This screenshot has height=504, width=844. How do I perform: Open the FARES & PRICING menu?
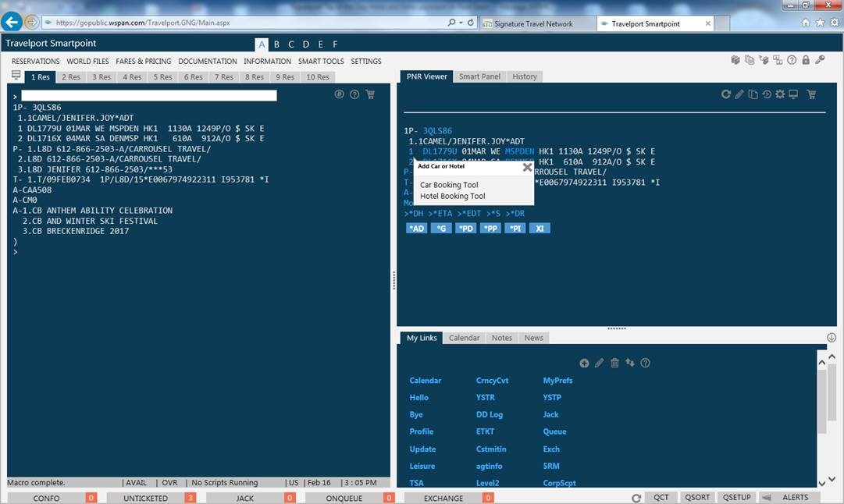point(143,62)
